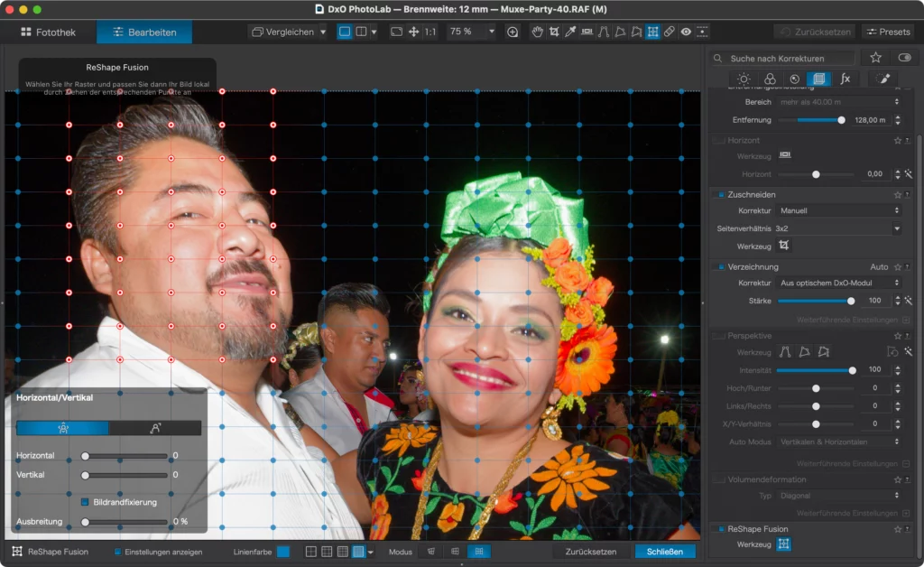The image size is (924, 567).
Task: Open the Detail corrections palette tab
Action: tap(794, 79)
